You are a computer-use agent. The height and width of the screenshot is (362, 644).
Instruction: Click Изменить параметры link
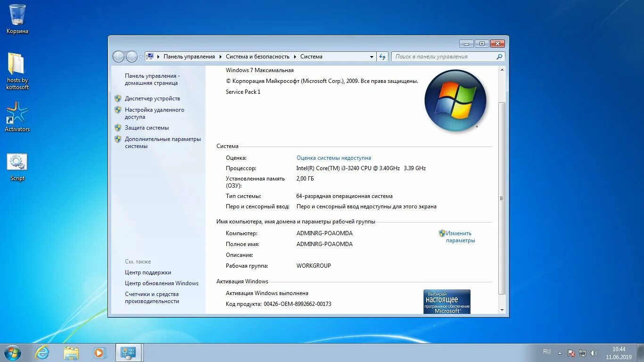(461, 237)
